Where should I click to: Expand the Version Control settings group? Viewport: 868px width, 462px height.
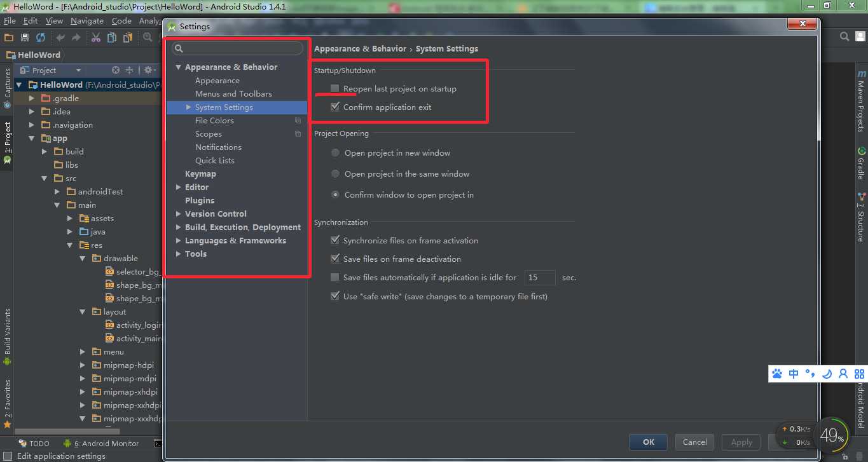(x=179, y=214)
